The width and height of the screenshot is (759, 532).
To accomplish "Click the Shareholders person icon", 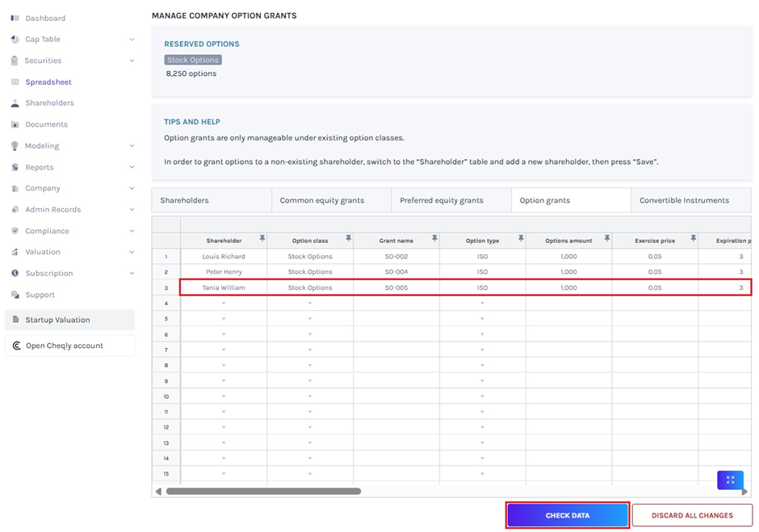I will (15, 103).
